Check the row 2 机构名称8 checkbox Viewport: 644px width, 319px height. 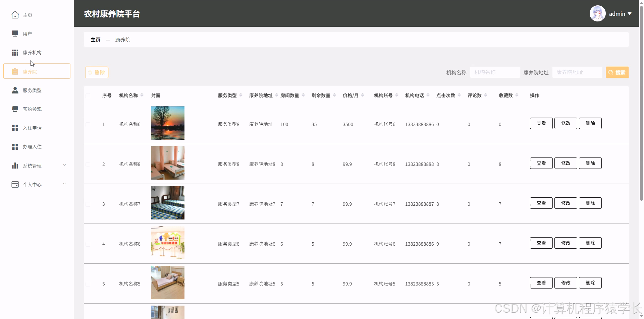(x=88, y=164)
